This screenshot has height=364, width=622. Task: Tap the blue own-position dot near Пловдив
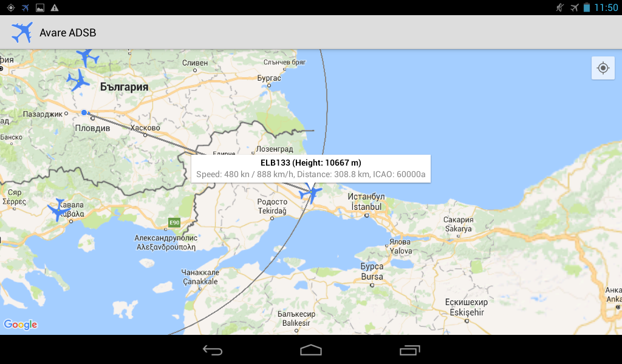click(84, 112)
